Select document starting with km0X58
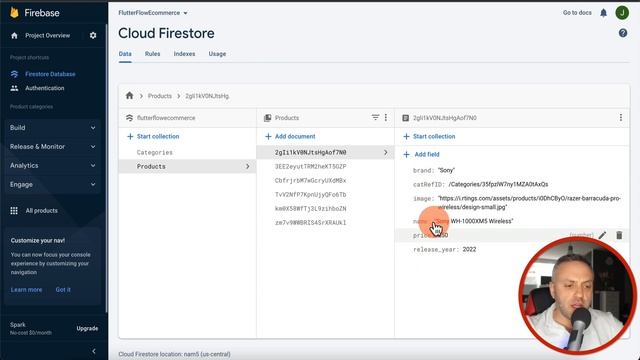Screen dimensions: 640x360 click(310, 209)
